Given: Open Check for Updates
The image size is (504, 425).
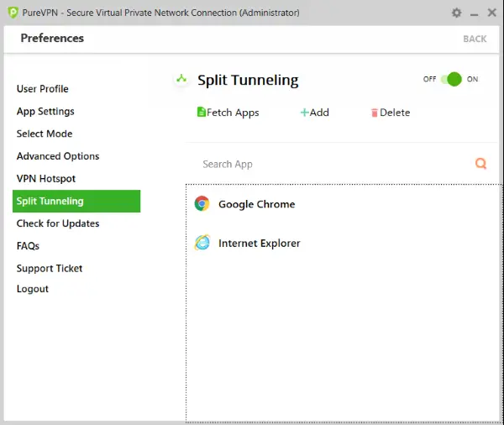Looking at the screenshot, I should (58, 223).
